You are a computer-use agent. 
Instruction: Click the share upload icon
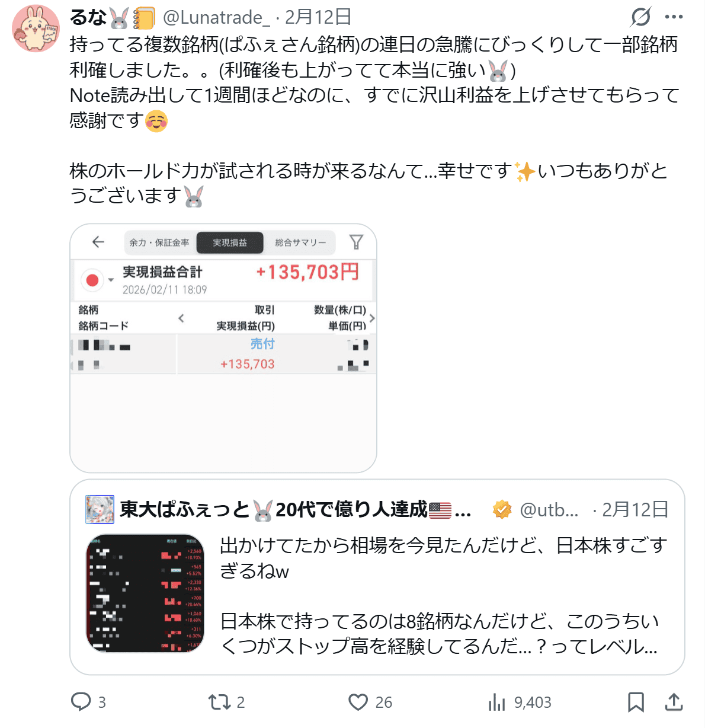coord(674,702)
